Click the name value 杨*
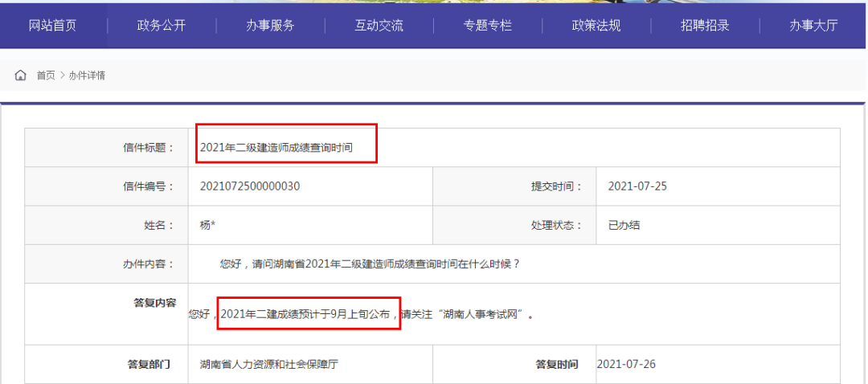The height and width of the screenshot is (384, 868). tap(207, 225)
